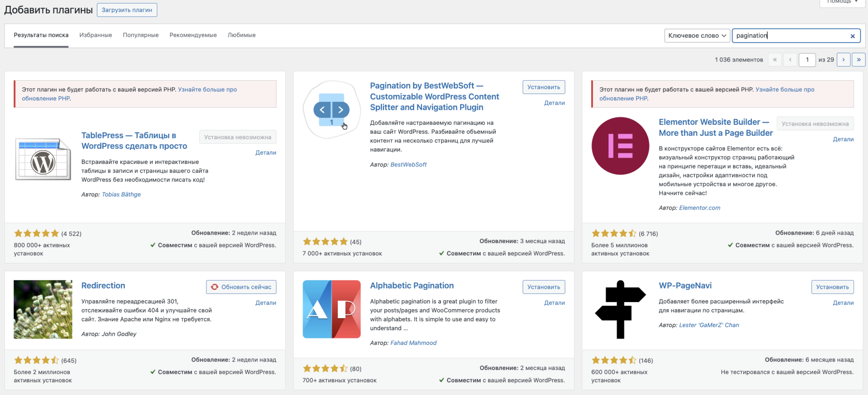The width and height of the screenshot is (868, 395).
Task: Click the Pagination by BestWebSoft plugin icon
Action: (x=331, y=110)
